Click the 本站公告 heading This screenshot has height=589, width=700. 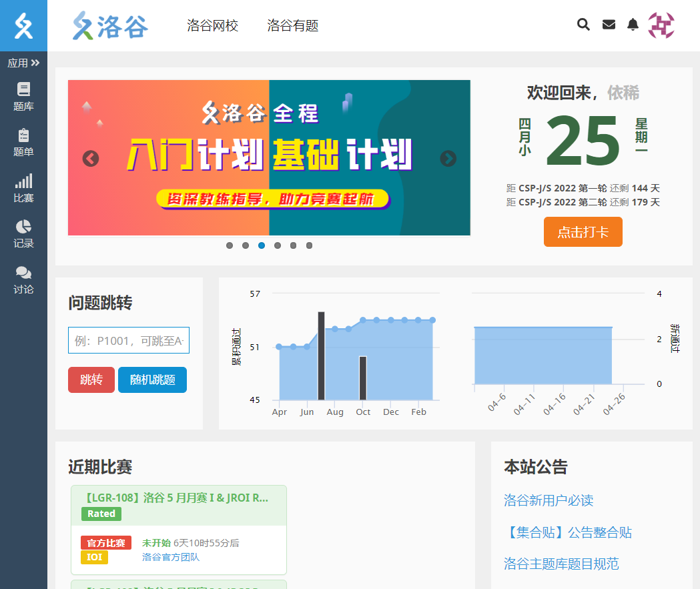click(x=536, y=467)
